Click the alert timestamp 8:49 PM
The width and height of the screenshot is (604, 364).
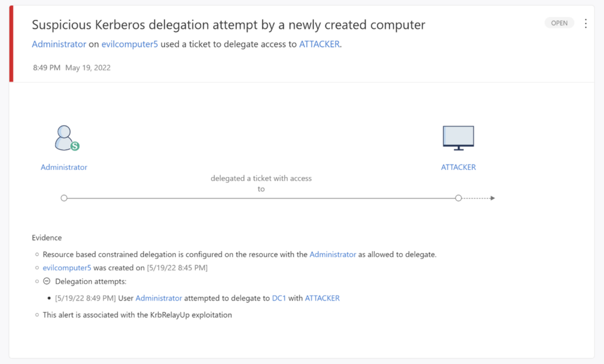[47, 67]
